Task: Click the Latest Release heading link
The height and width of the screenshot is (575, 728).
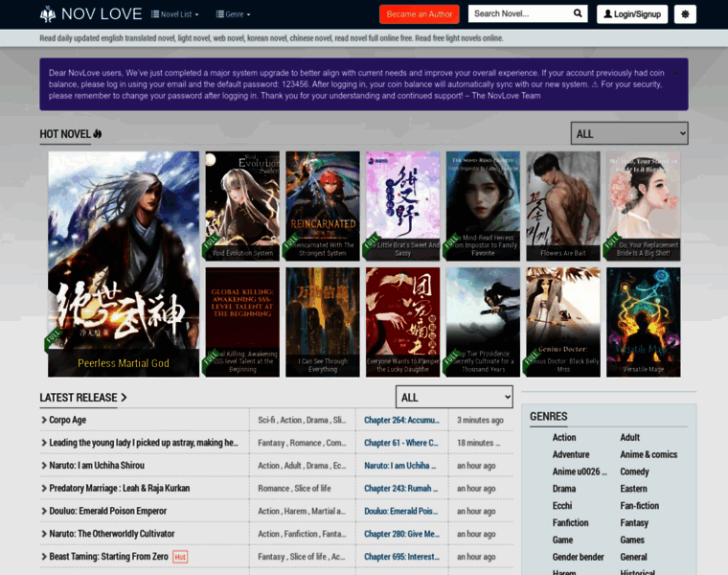Action: pyautogui.click(x=79, y=398)
